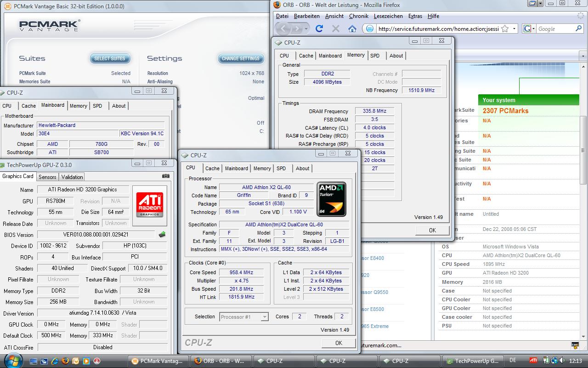Switch to TechPowerUp GPU-Z via taskbar
The height and width of the screenshot is (368, 588).
[472, 361]
